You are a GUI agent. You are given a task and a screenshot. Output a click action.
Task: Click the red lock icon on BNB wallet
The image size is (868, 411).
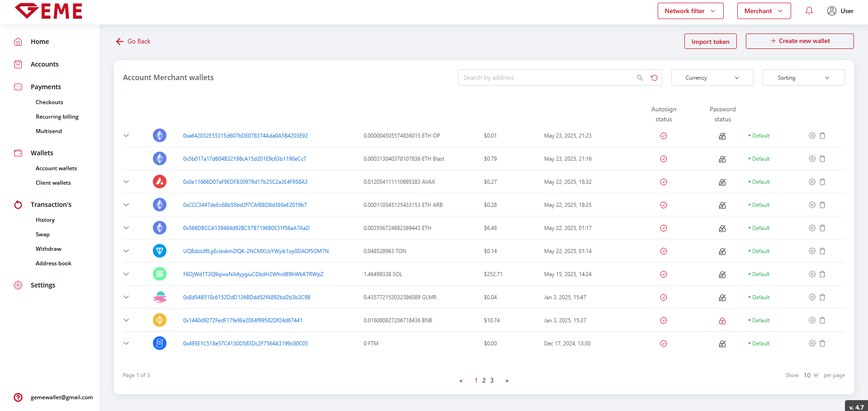point(722,320)
